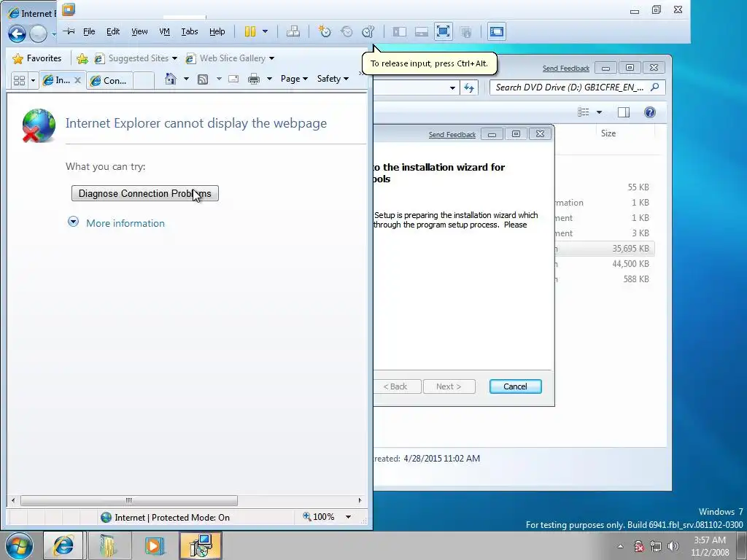747x560 pixels.
Task: Expand More information section
Action: [125, 223]
